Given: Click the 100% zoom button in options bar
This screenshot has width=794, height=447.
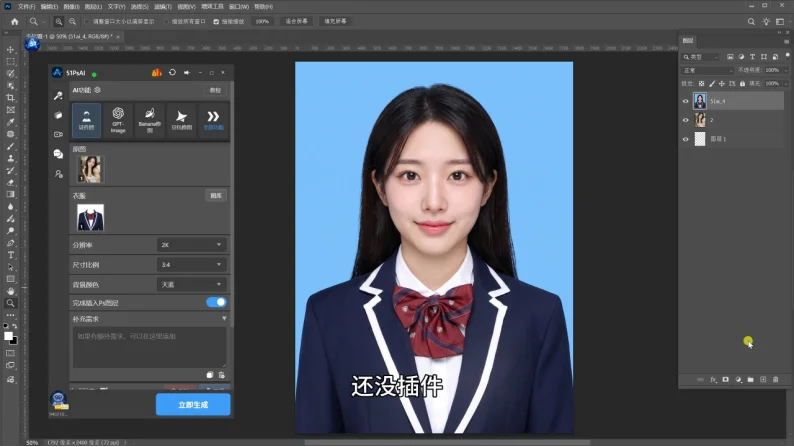Looking at the screenshot, I should point(262,21).
